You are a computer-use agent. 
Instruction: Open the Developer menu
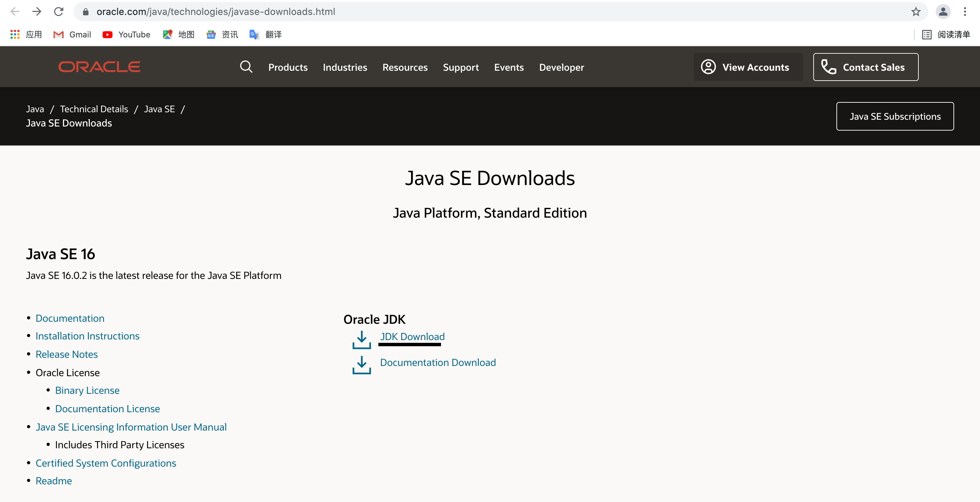[x=561, y=67]
